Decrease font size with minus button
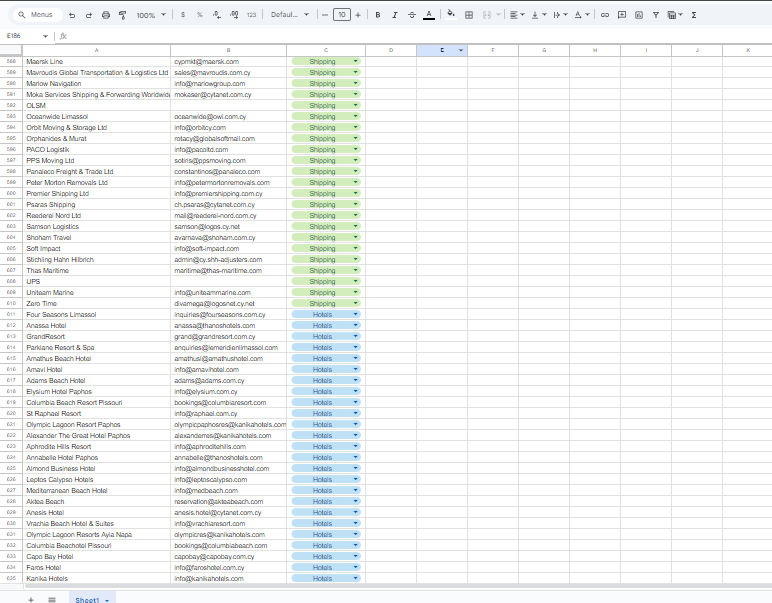Screen dimensions: 772x603 click(324, 15)
